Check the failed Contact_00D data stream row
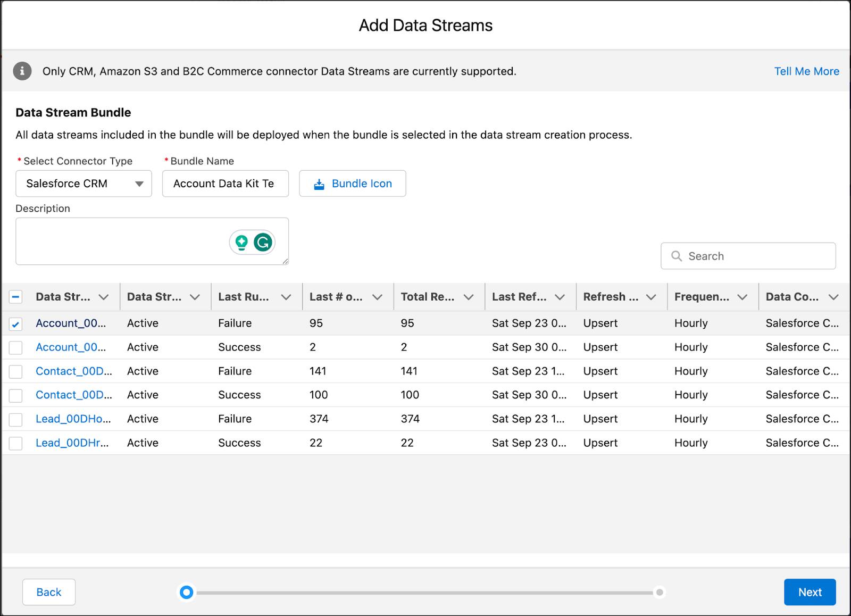 point(15,371)
